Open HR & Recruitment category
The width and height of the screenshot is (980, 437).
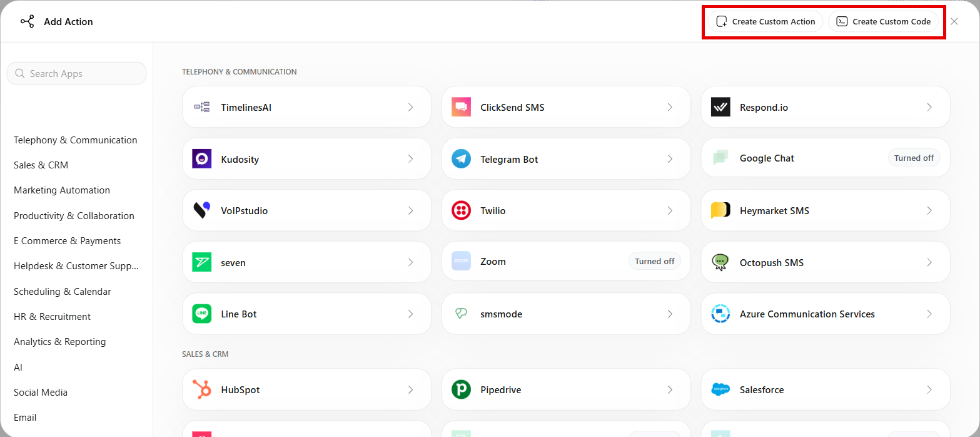click(x=53, y=317)
